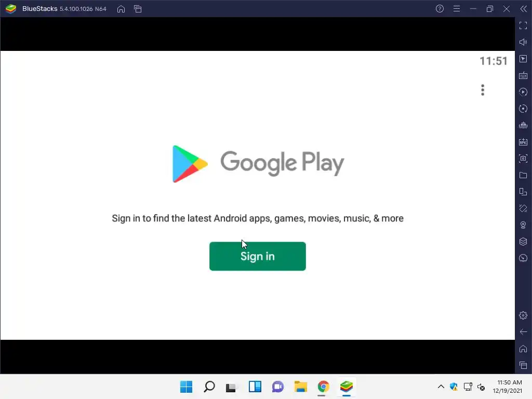Click the green Sign in button

pos(258,256)
